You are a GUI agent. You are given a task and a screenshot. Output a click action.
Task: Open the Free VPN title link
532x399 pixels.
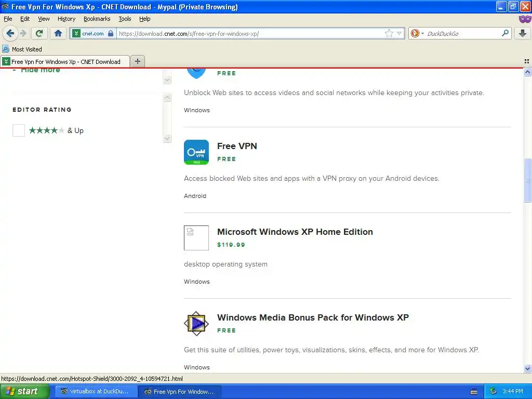click(237, 146)
